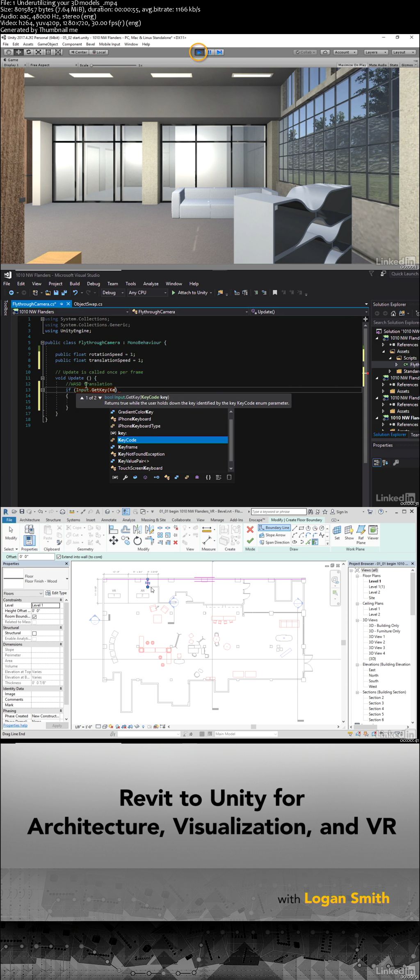Click the red Cancel edit mode X
Screen dimensions: 420x980
250,530
